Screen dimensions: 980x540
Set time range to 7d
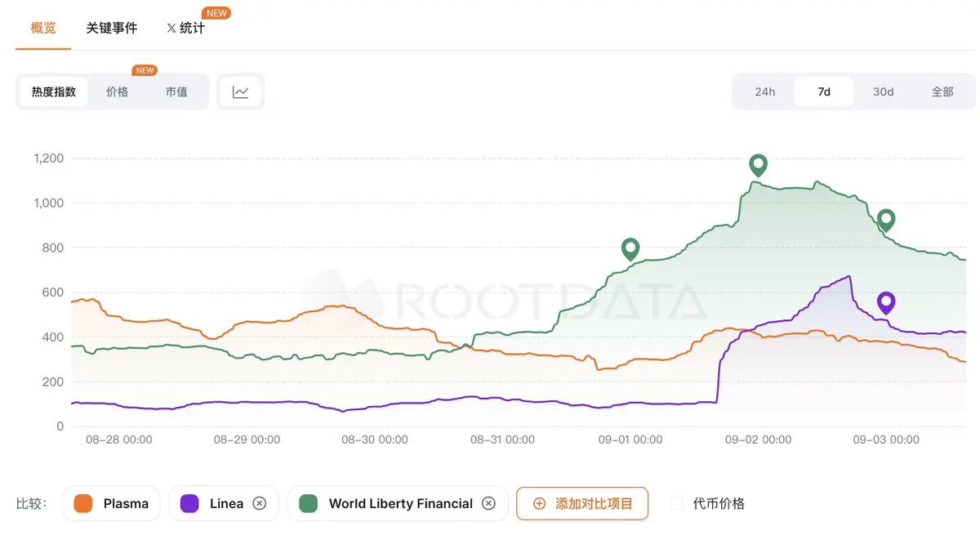click(824, 91)
